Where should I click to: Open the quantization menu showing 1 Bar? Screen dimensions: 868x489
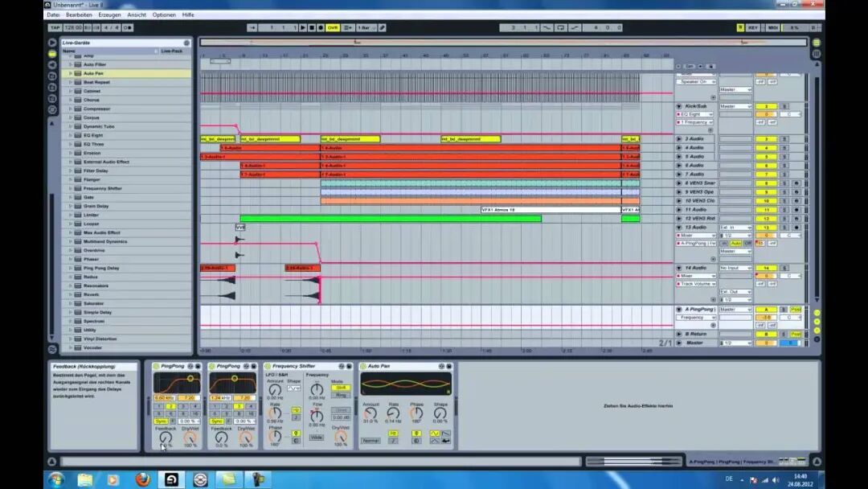(x=366, y=27)
